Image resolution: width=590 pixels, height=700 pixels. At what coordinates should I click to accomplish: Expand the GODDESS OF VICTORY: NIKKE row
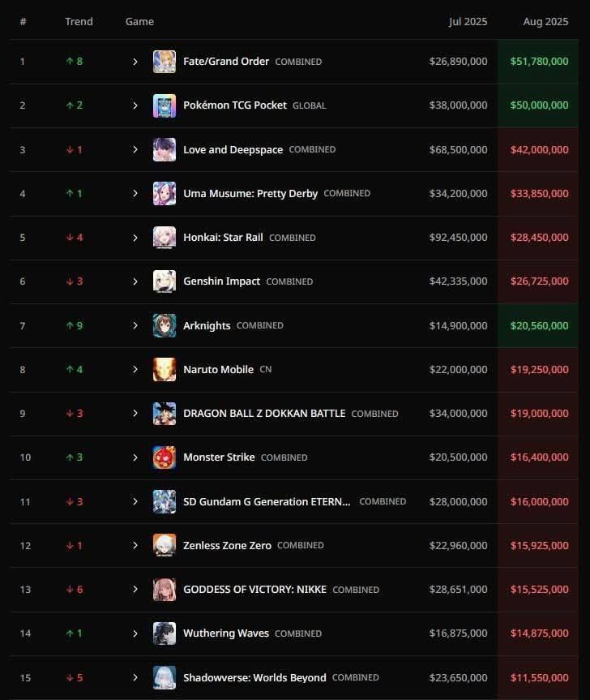coord(135,590)
